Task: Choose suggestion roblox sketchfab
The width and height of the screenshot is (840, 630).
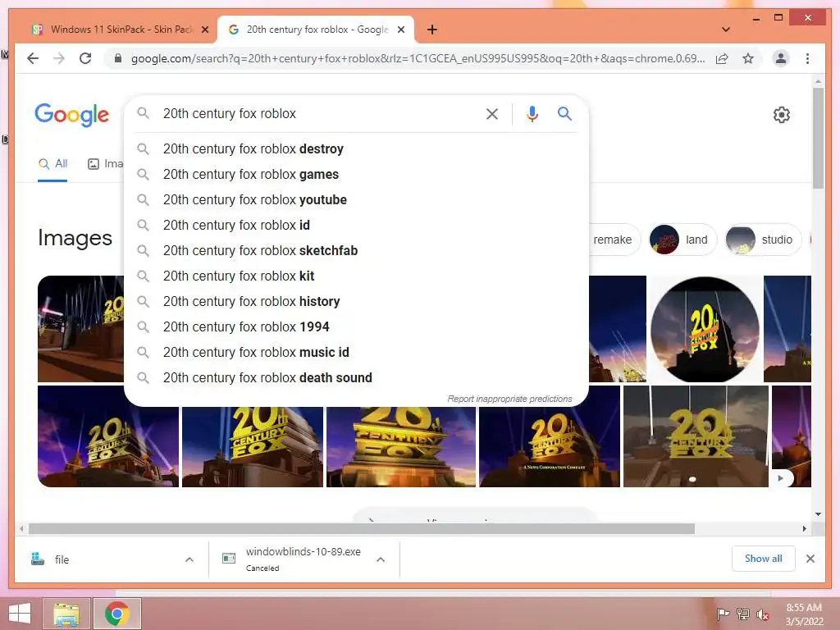Action: coord(356,251)
